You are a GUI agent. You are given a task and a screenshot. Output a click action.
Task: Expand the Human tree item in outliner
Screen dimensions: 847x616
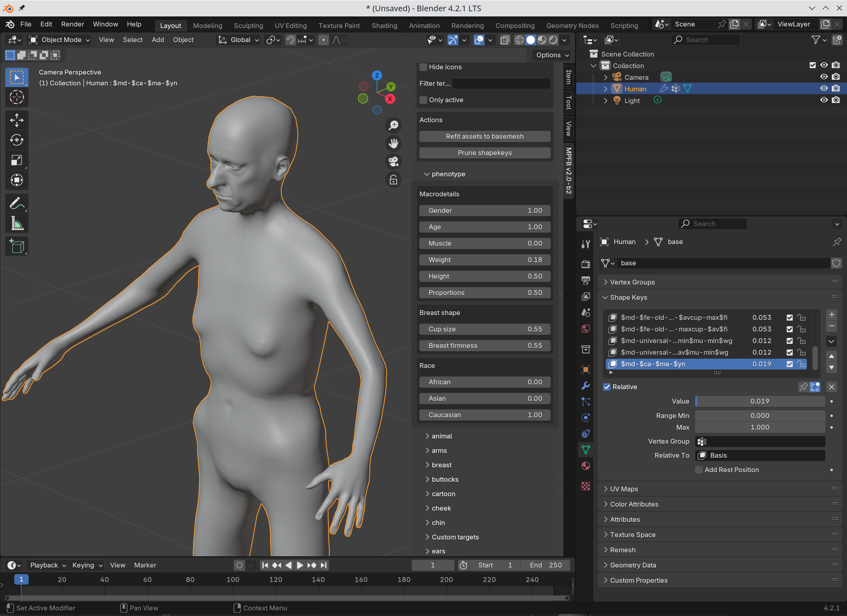pos(605,89)
